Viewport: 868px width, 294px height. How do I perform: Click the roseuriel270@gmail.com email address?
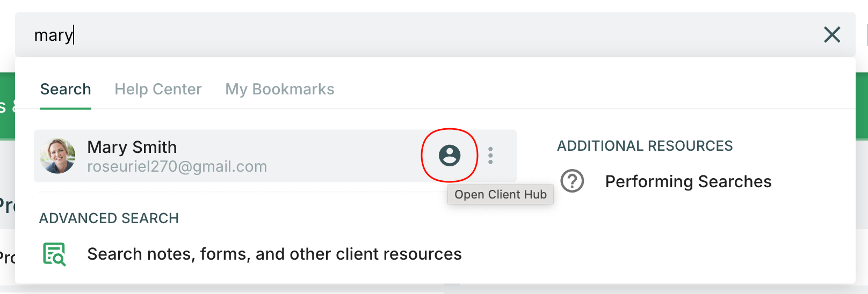pyautogui.click(x=177, y=167)
